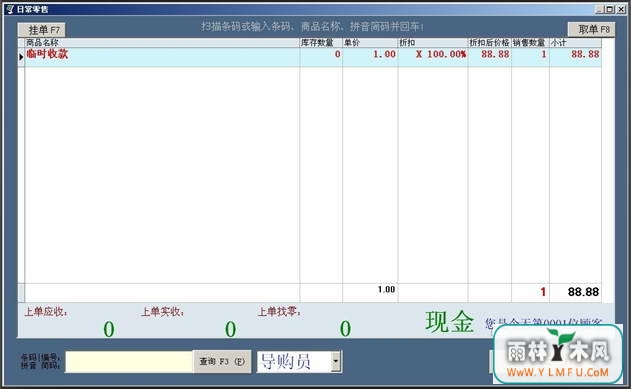This screenshot has height=389, width=631.
Task: Click the 折扣后价格 column header
Action: pyautogui.click(x=489, y=43)
